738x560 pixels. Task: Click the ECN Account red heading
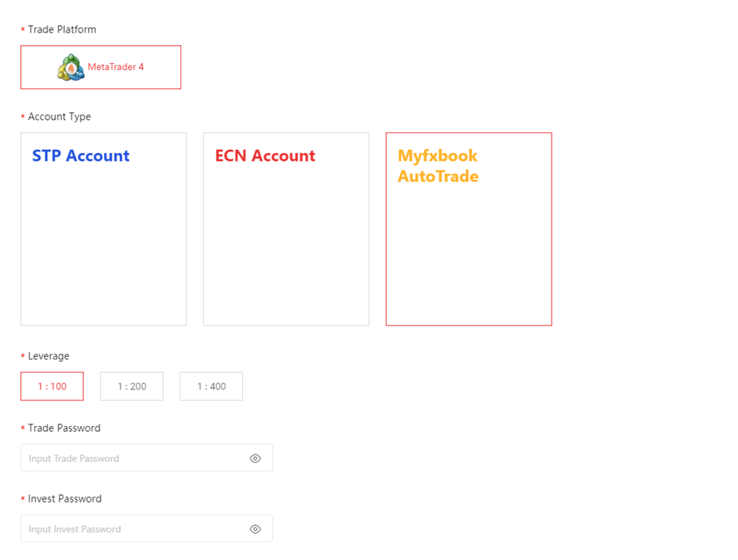(265, 156)
